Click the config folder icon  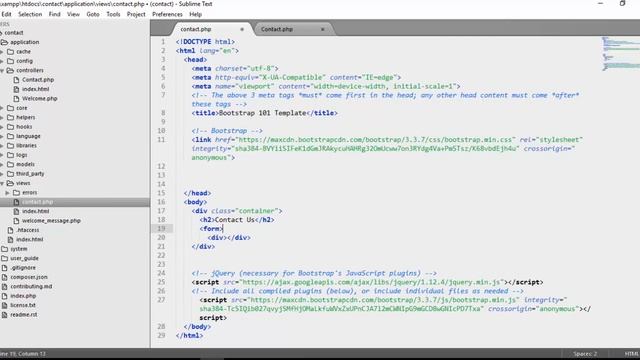click(x=11, y=61)
